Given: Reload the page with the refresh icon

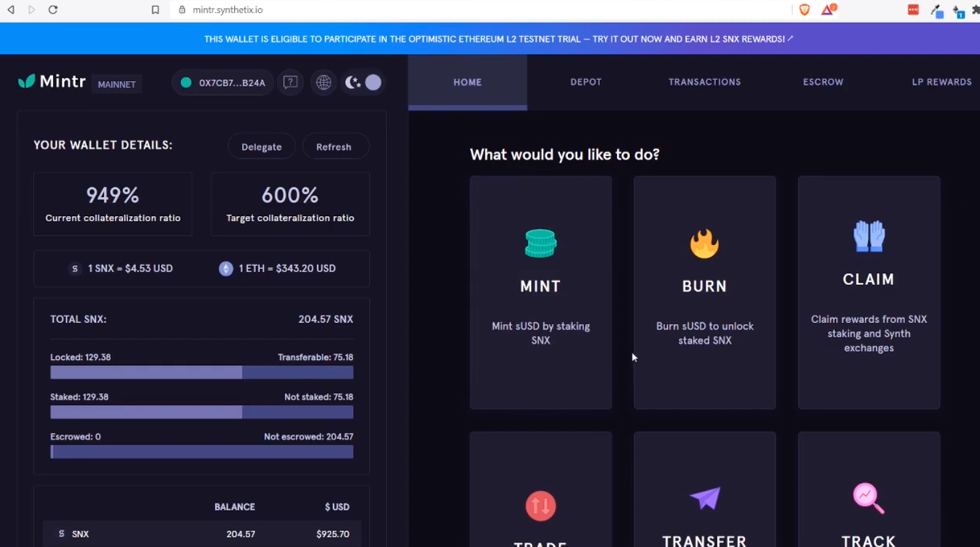Looking at the screenshot, I should click(x=53, y=10).
